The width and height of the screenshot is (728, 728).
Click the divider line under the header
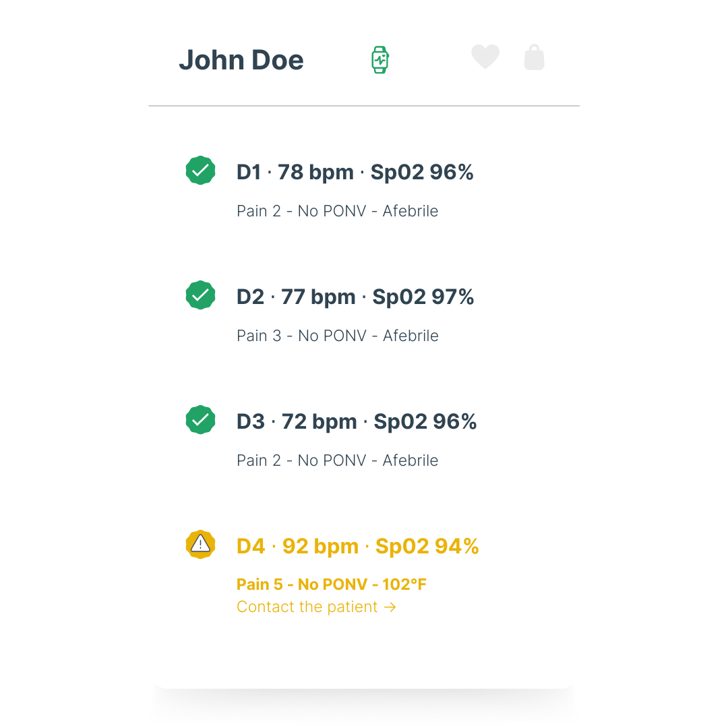pos(364,106)
